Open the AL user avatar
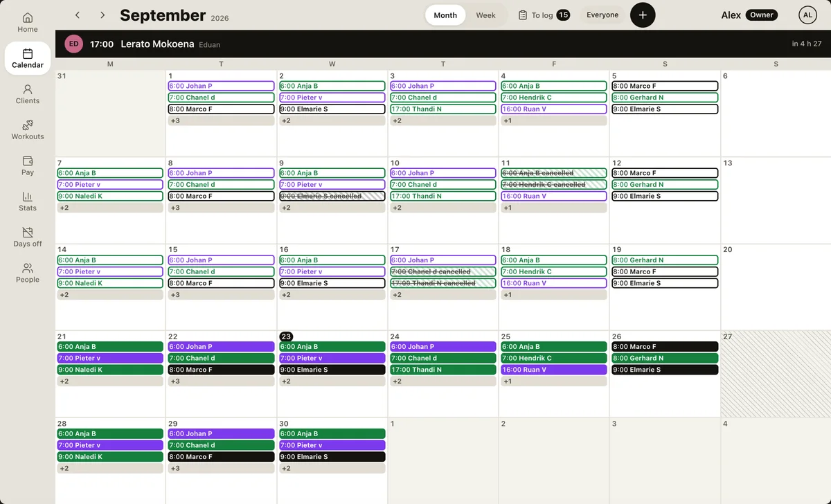 (x=807, y=15)
